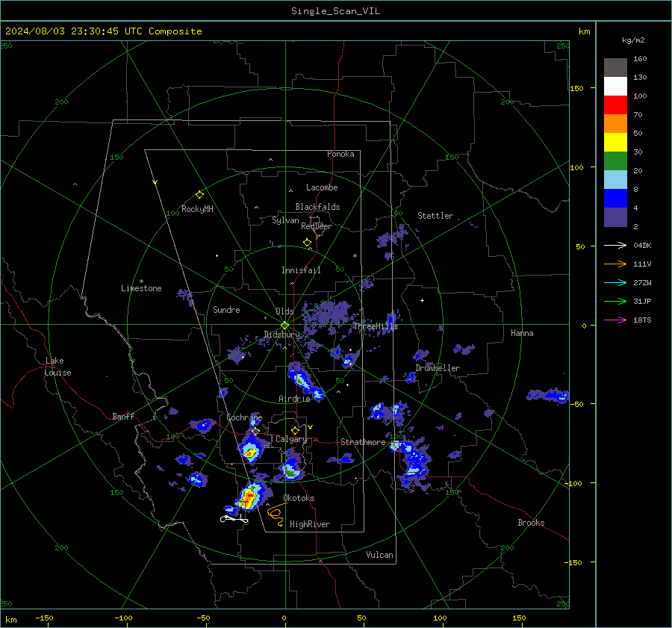
Task: Click the Lake Louise label
Action: pos(57,367)
